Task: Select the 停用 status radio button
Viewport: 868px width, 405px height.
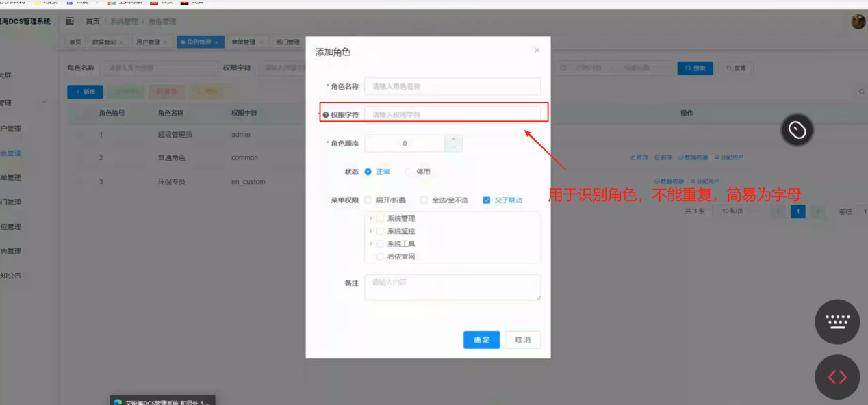Action: (x=408, y=172)
